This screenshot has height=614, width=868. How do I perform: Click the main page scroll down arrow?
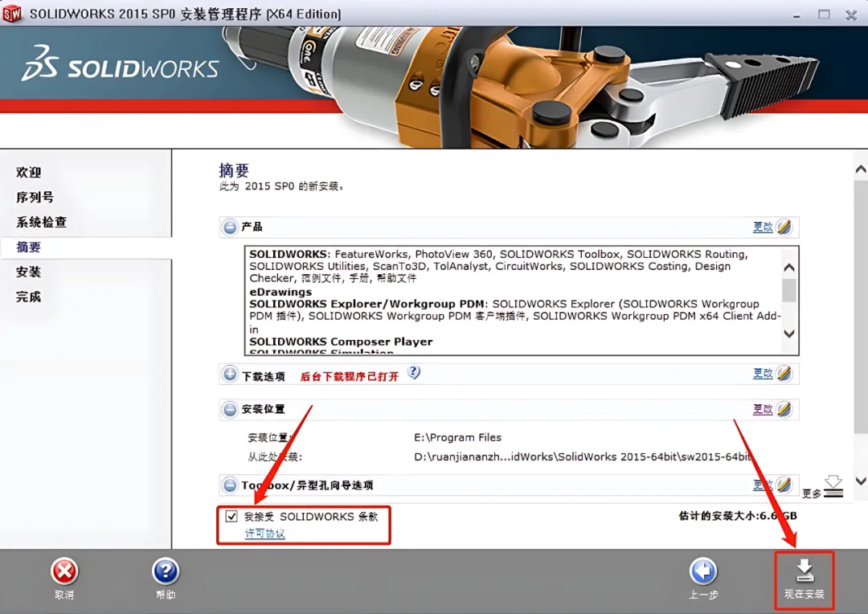[861, 481]
